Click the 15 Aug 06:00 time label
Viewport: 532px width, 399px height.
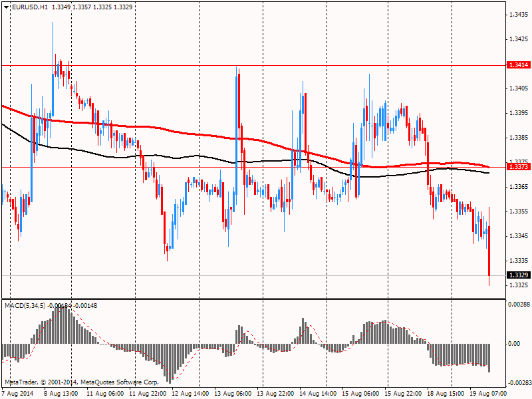[360, 394]
